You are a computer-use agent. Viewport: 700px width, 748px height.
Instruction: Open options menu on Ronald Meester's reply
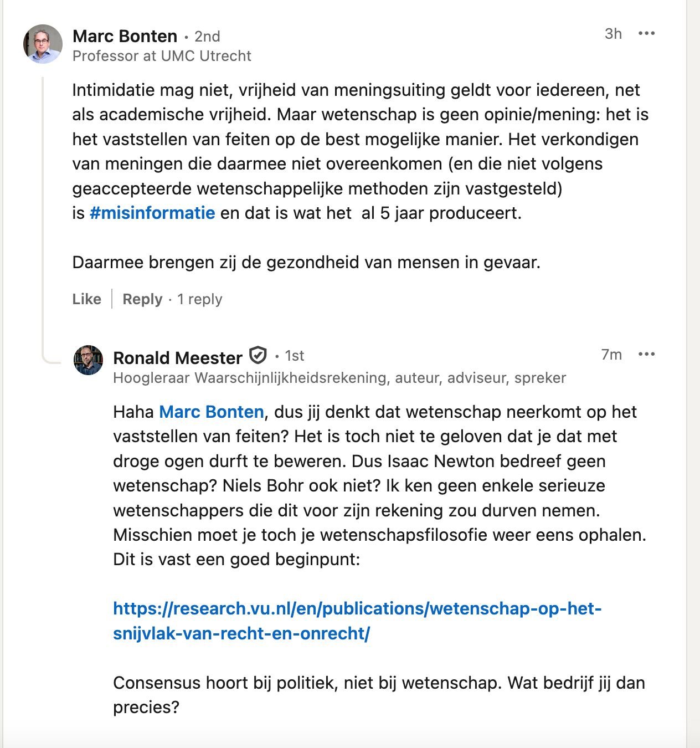point(646,354)
